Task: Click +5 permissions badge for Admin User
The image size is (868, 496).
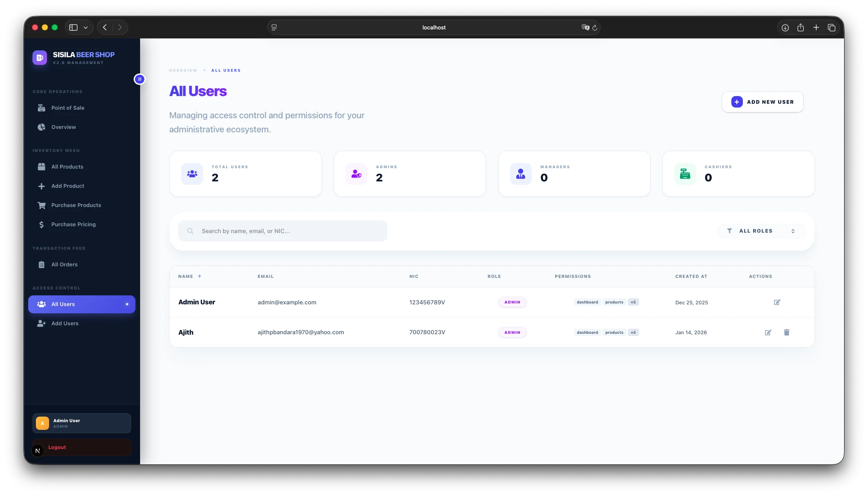Action: click(x=633, y=302)
